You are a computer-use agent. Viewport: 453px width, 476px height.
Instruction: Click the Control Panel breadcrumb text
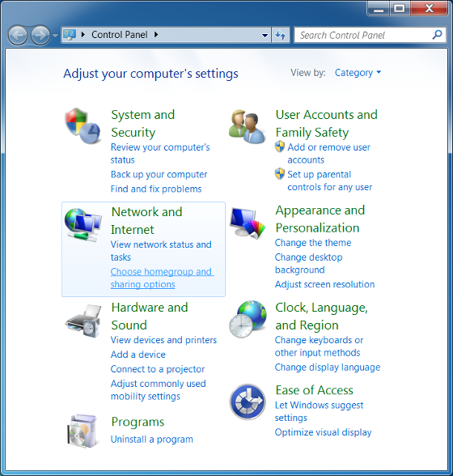pyautogui.click(x=120, y=35)
